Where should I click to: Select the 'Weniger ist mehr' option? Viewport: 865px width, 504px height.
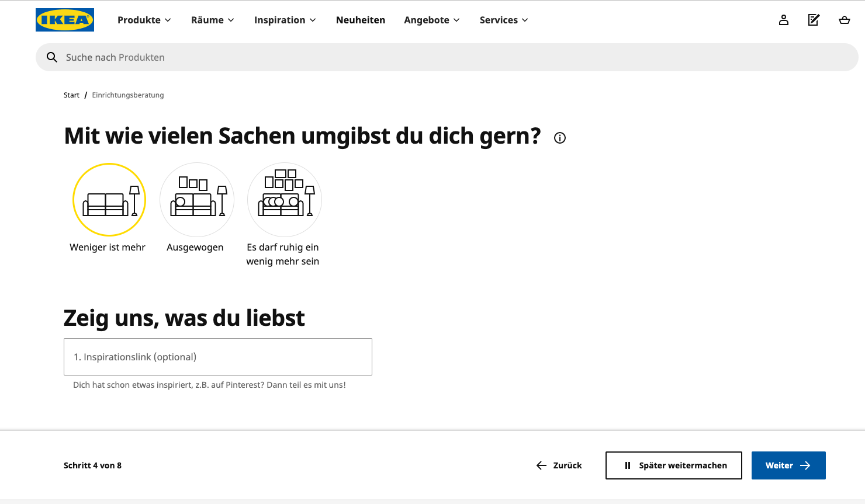[109, 200]
